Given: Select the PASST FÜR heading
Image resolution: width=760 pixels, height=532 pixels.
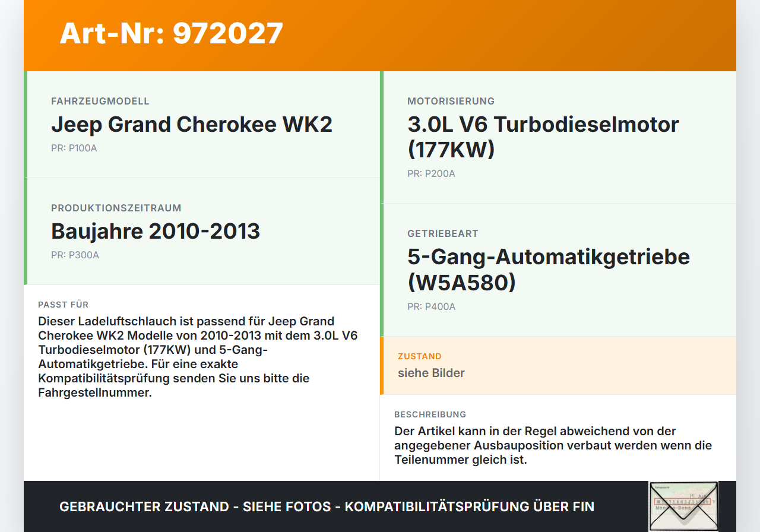Looking at the screenshot, I should tap(63, 304).
